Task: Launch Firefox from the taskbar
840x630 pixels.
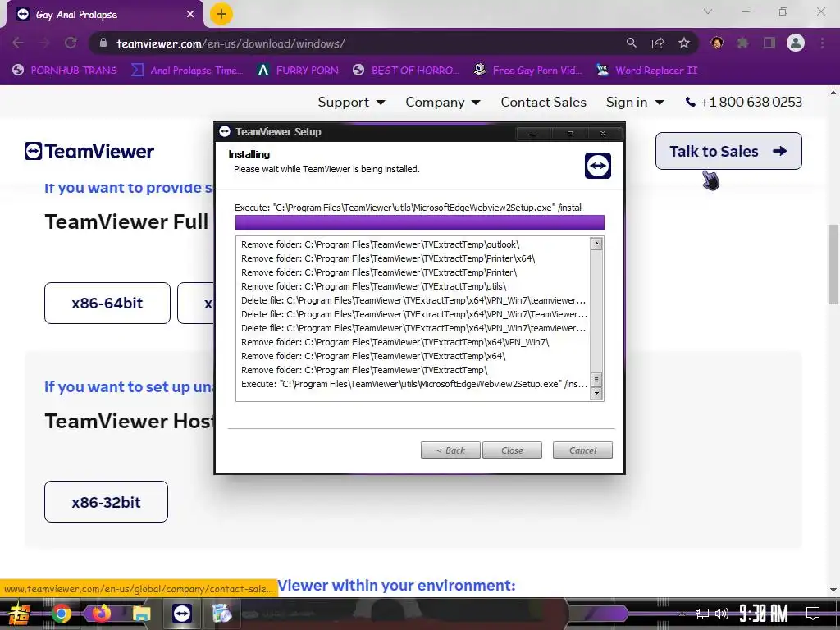Action: pos(101,614)
